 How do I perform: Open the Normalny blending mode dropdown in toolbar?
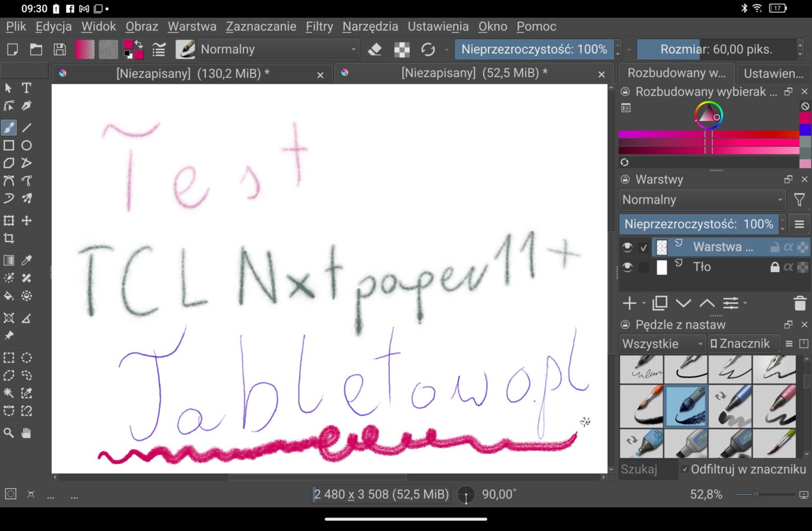click(278, 50)
